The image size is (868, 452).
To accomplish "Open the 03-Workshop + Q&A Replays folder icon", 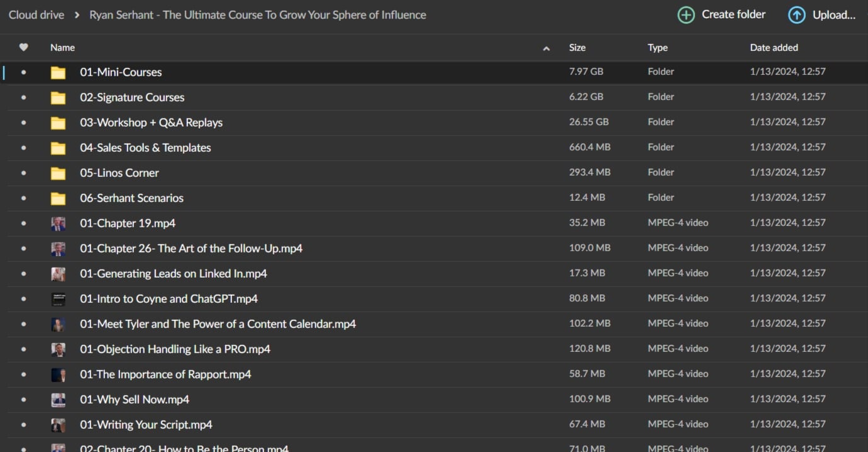I will point(58,123).
